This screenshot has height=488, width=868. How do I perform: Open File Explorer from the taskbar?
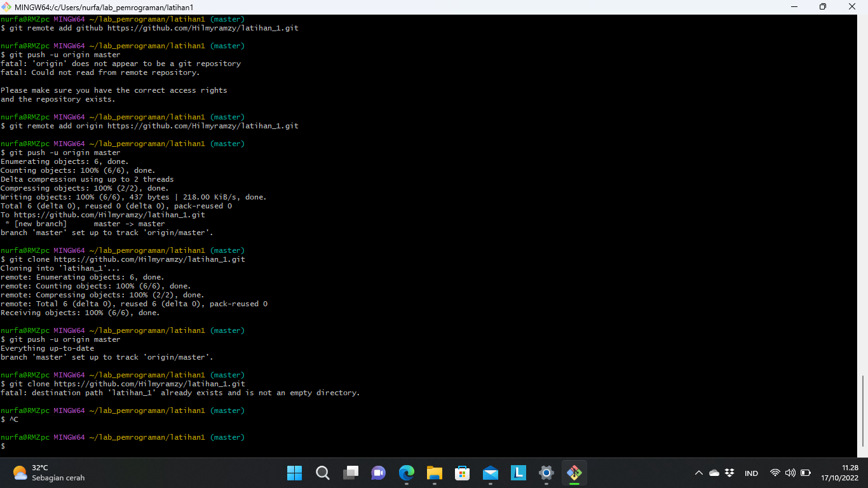tap(434, 473)
